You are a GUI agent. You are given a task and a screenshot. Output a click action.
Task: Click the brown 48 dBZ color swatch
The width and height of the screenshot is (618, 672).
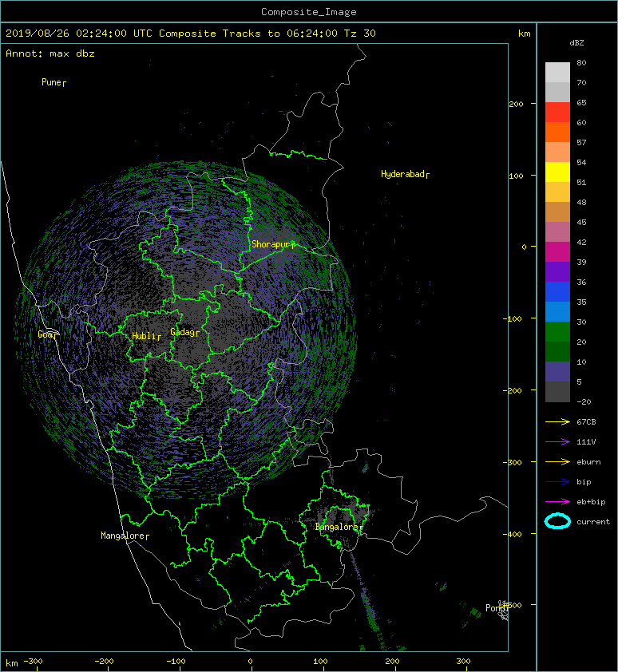(557, 211)
